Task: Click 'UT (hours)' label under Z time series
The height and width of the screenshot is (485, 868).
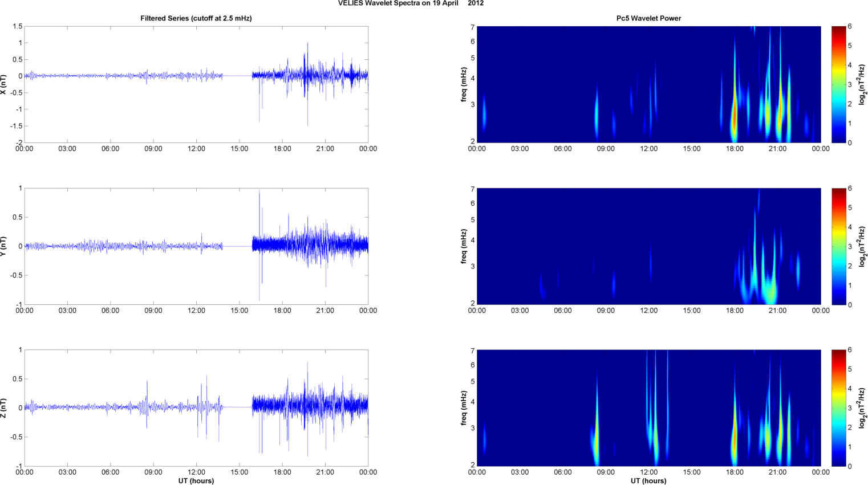Action: pos(196,481)
